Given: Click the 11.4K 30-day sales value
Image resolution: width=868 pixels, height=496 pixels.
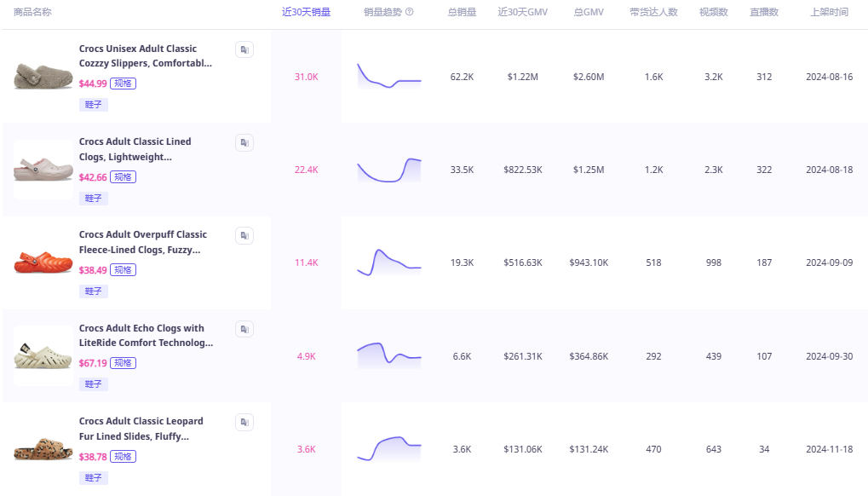Looking at the screenshot, I should tap(306, 263).
